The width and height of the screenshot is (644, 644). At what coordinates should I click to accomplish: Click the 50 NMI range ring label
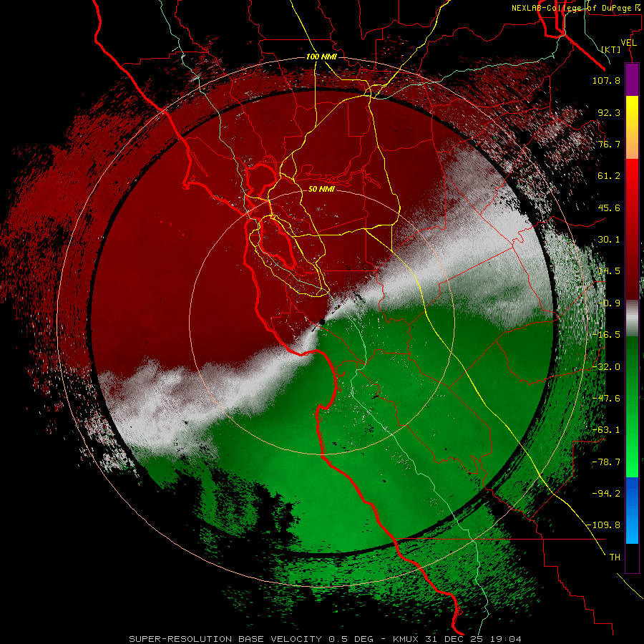[x=321, y=189]
